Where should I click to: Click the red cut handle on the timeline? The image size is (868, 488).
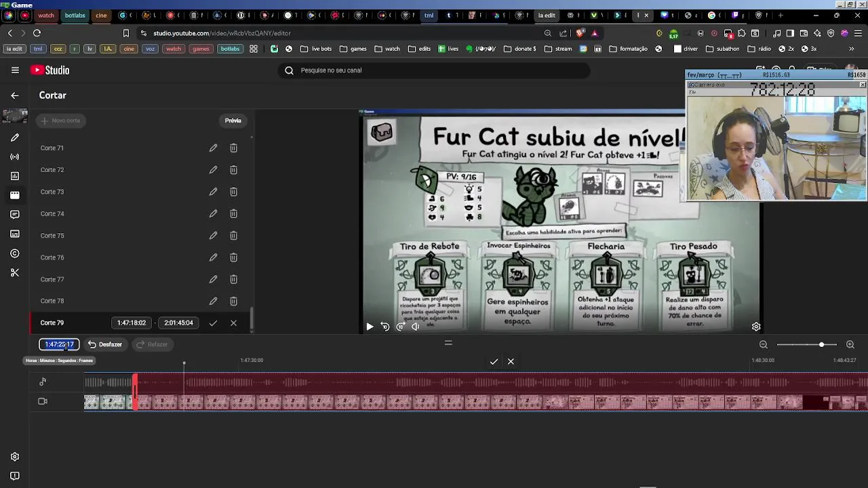pyautogui.click(x=135, y=392)
